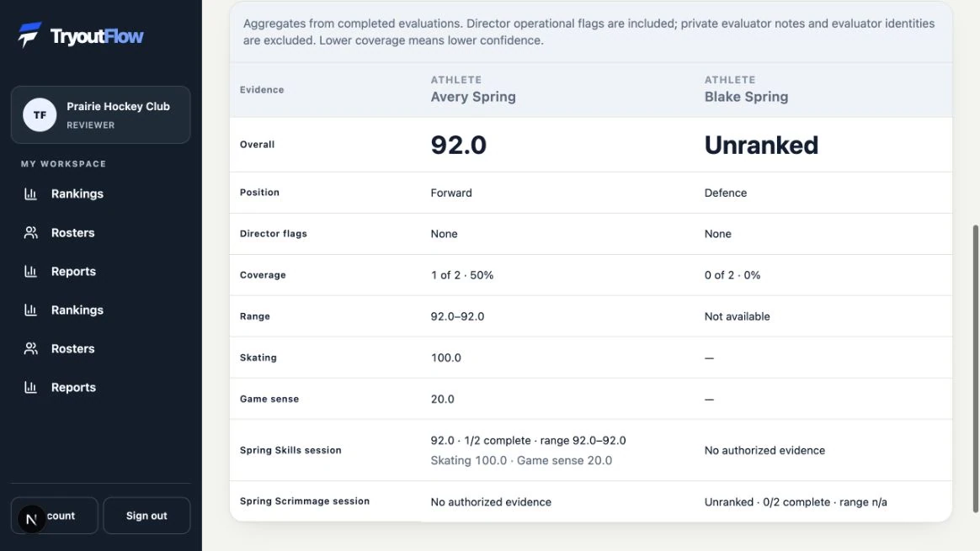Click the Skating score 100.0
Viewport: 980px width, 551px height.
(x=445, y=358)
